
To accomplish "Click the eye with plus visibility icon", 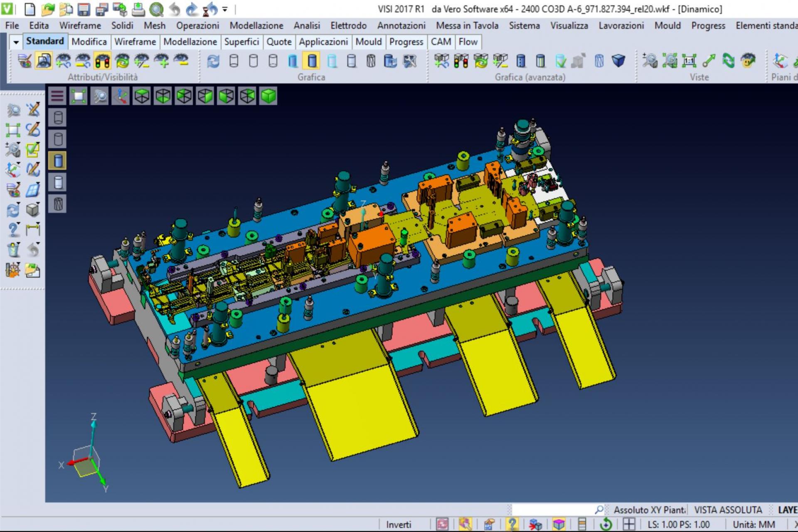I will (162, 61).
